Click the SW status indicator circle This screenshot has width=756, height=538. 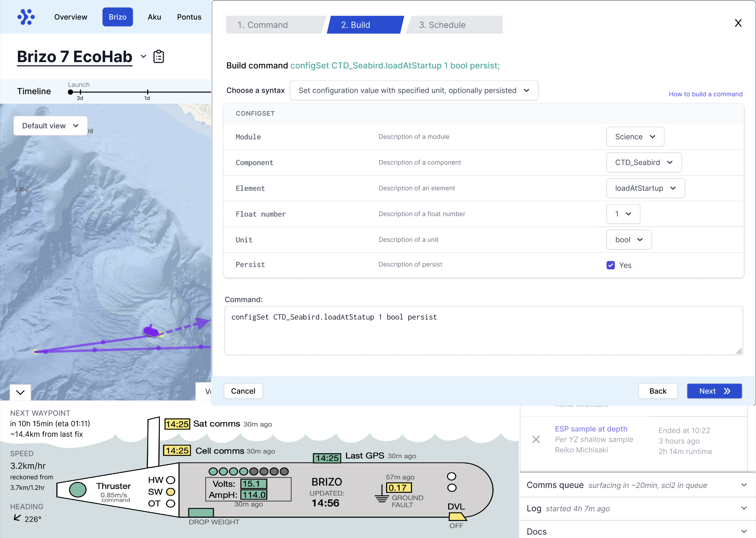[171, 492]
